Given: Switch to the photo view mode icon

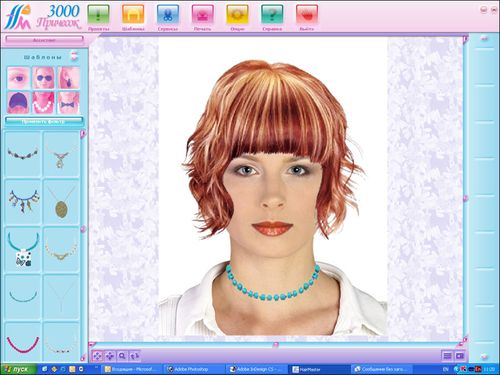Looking at the screenshot, I should (x=460, y=356).
